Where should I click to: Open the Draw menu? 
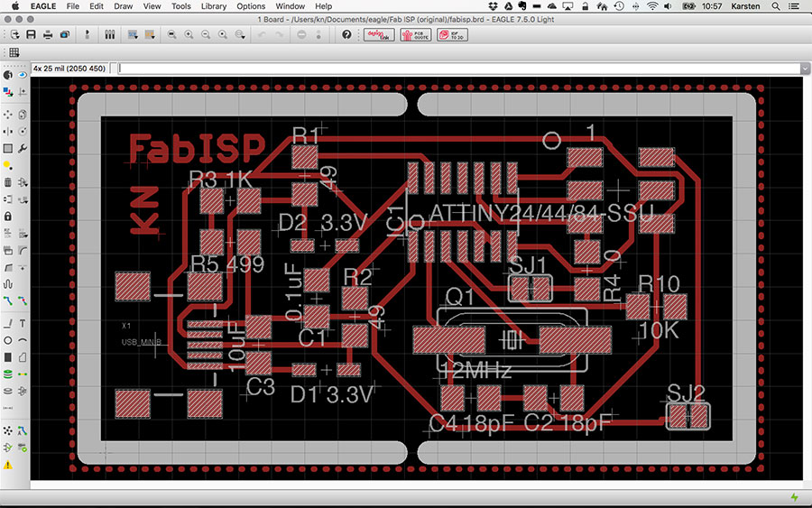tap(124, 6)
